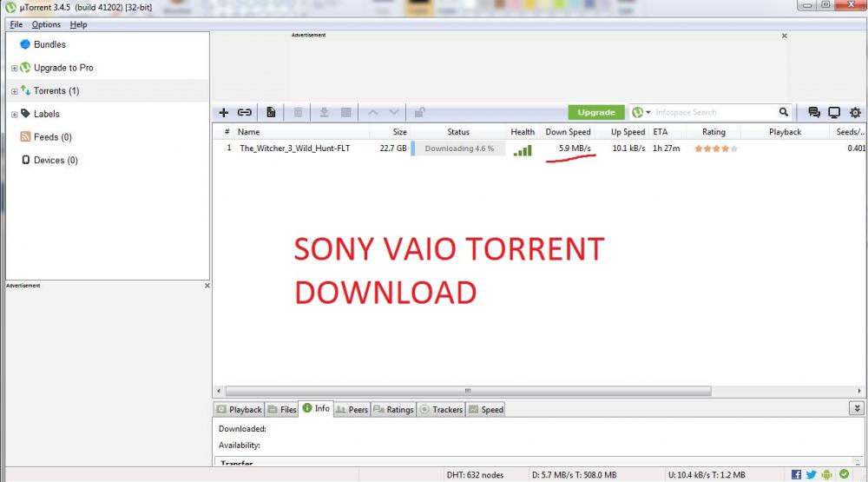The width and height of the screenshot is (868, 482).
Task: Sort by the Playback column header
Action: pyautogui.click(x=785, y=132)
